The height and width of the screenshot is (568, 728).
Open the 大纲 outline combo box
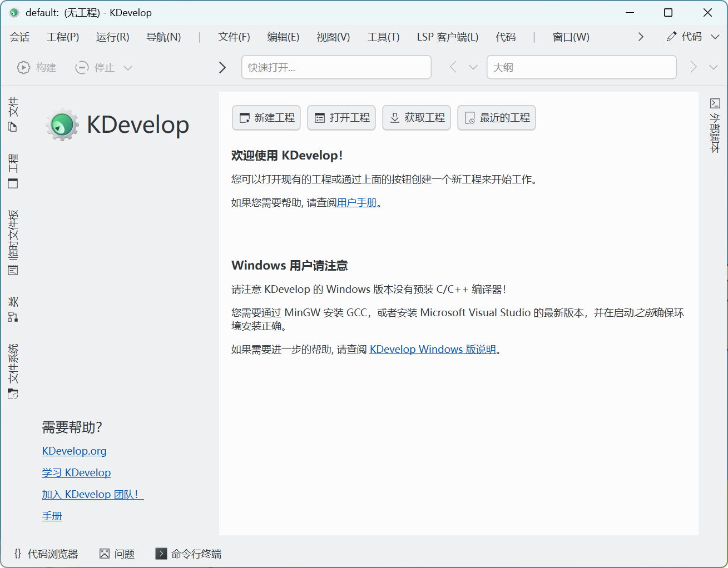(x=581, y=67)
